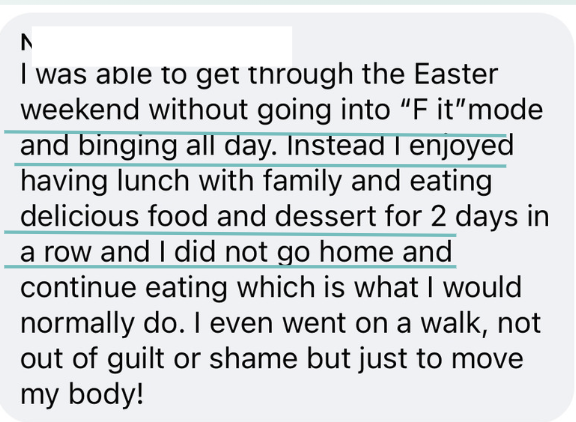Click the word "shame" in the message
The image size is (576, 422).
click(x=253, y=359)
